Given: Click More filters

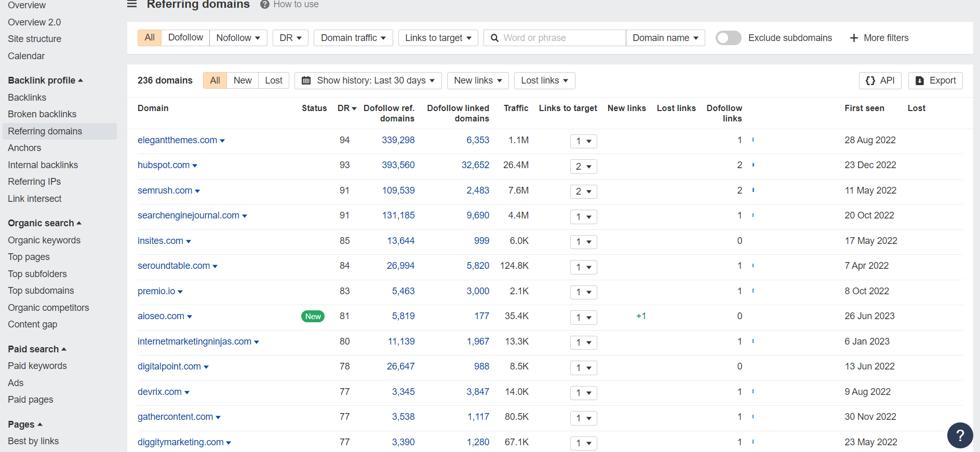Looking at the screenshot, I should click(879, 38).
